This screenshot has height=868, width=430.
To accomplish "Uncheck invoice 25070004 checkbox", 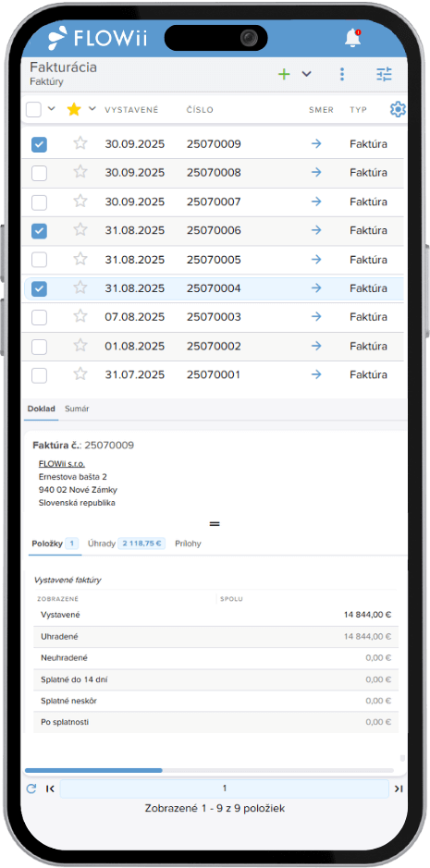I will point(39,289).
